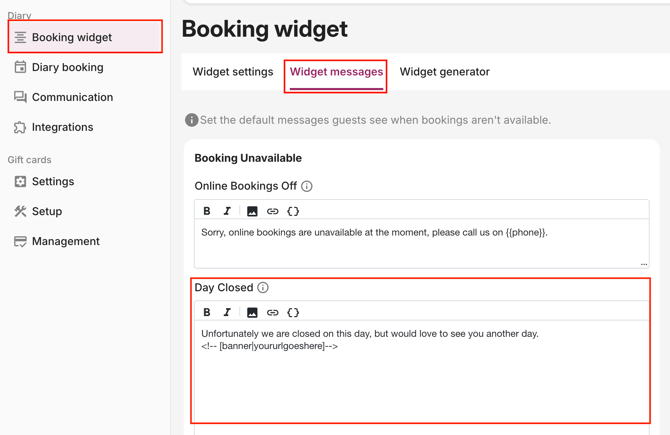The image size is (670, 435).
Task: Switch to Widget settings tab
Action: coord(232,72)
